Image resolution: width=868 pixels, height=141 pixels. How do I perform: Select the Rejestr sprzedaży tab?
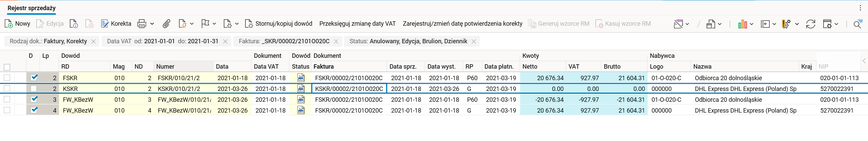point(32,8)
